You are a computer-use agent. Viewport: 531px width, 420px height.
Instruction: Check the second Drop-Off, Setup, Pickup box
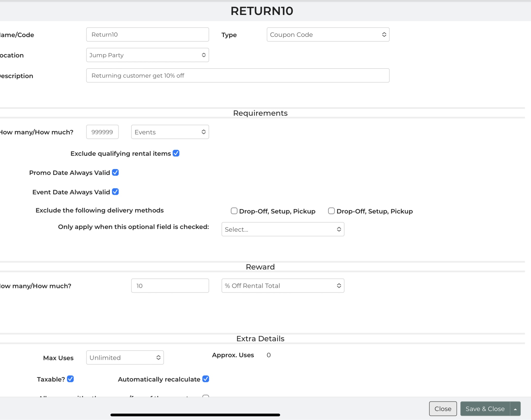[331, 211]
